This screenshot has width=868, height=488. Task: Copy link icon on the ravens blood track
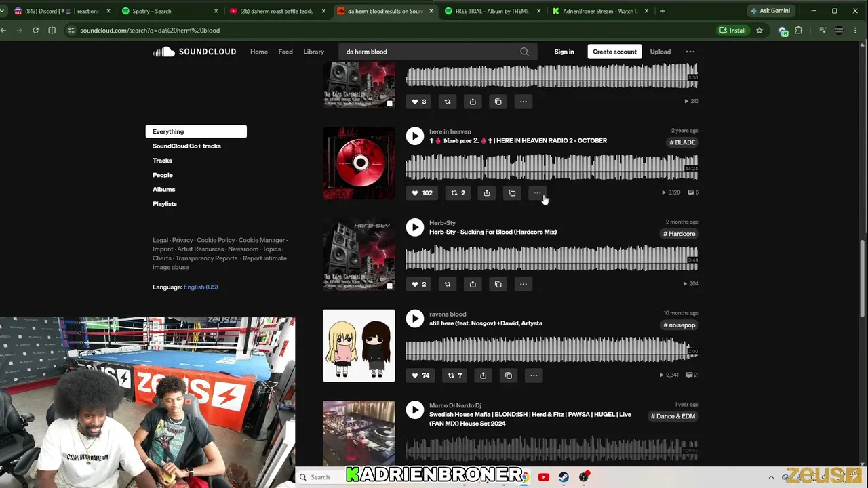509,375
